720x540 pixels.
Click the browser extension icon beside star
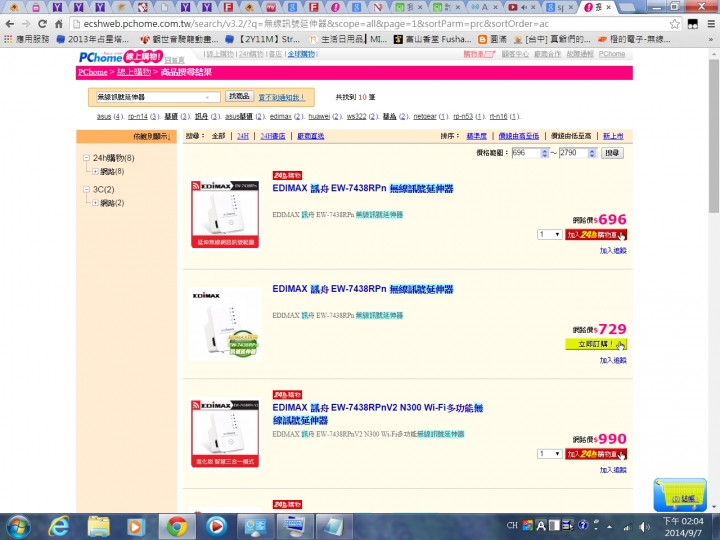point(692,24)
